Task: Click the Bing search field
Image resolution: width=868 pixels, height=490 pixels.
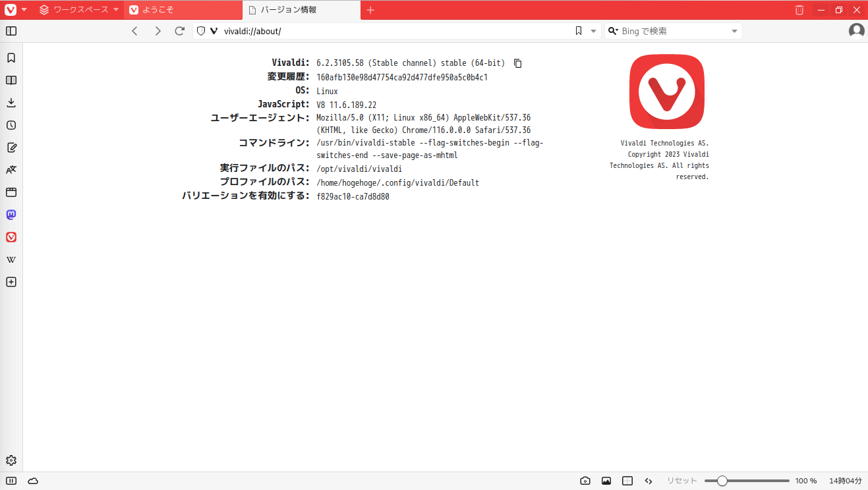Action: (674, 31)
